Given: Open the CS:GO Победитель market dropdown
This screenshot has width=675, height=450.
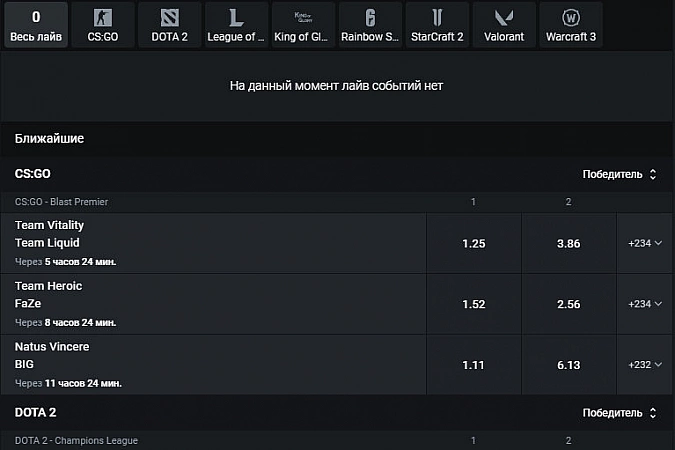Looking at the screenshot, I should 620,174.
